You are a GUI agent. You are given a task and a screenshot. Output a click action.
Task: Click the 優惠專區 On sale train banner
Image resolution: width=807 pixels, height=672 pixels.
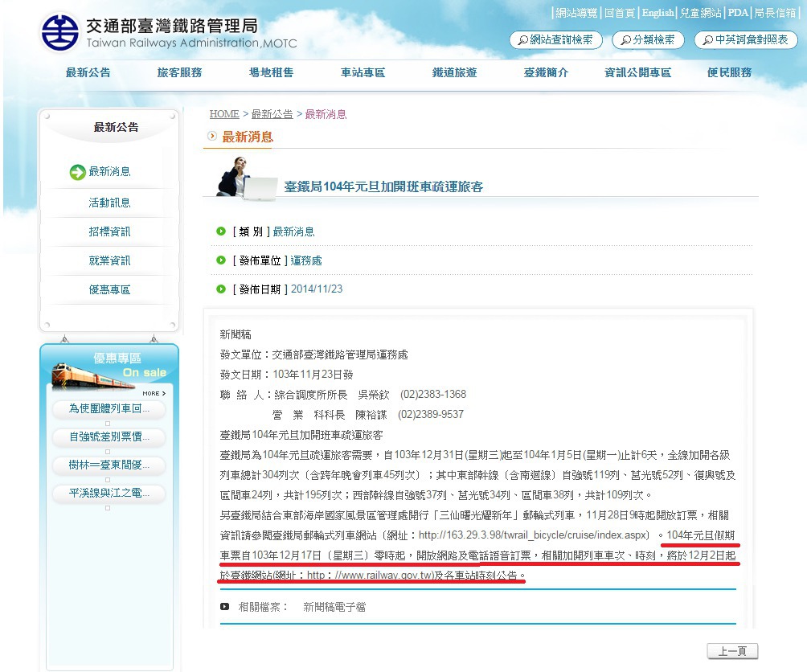pos(109,367)
